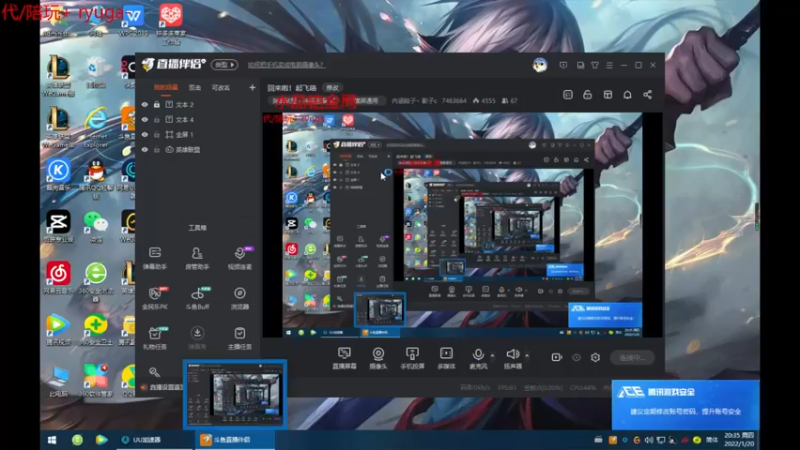Open the 房管助手 tool
Screen dimensions: 800x450
tap(197, 258)
